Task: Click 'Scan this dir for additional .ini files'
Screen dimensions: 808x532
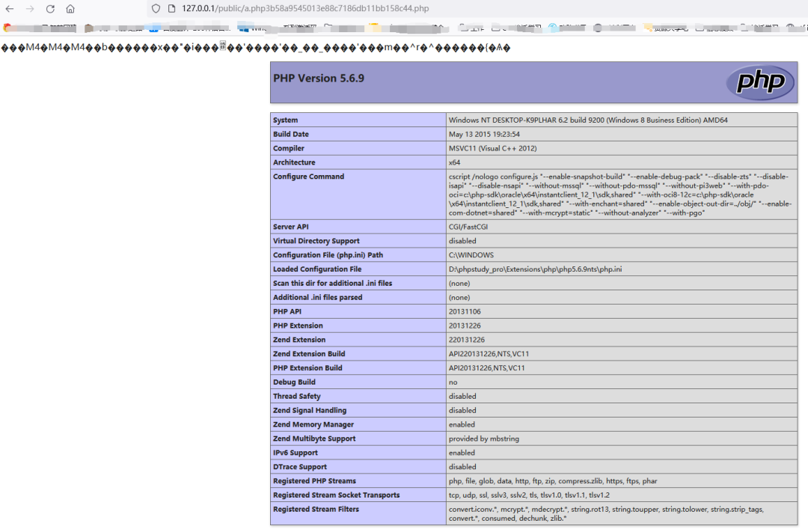Action: click(x=332, y=283)
